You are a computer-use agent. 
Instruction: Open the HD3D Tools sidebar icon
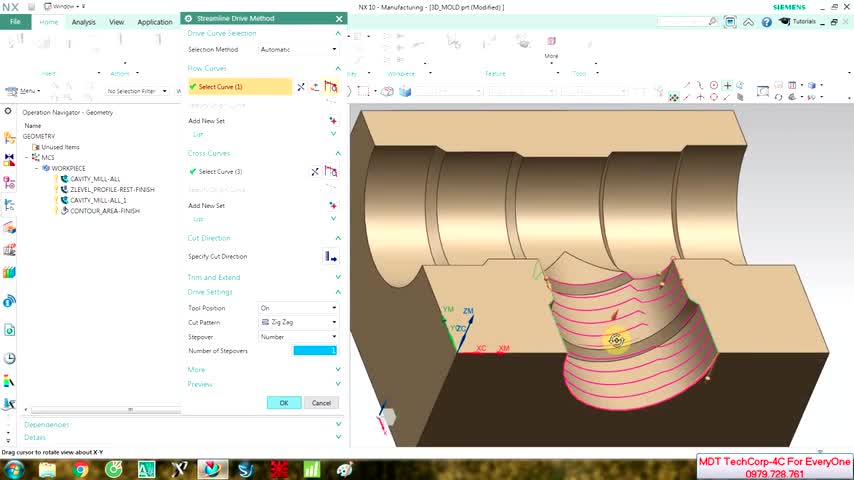point(9,301)
